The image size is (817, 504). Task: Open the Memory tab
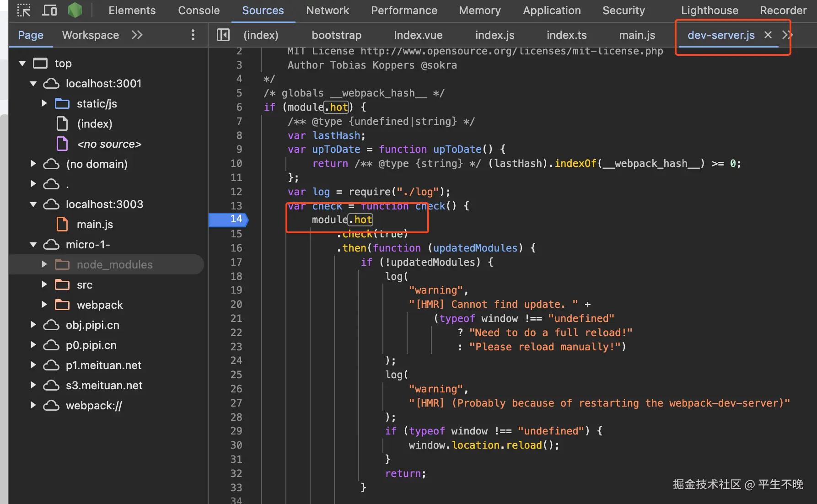click(480, 10)
